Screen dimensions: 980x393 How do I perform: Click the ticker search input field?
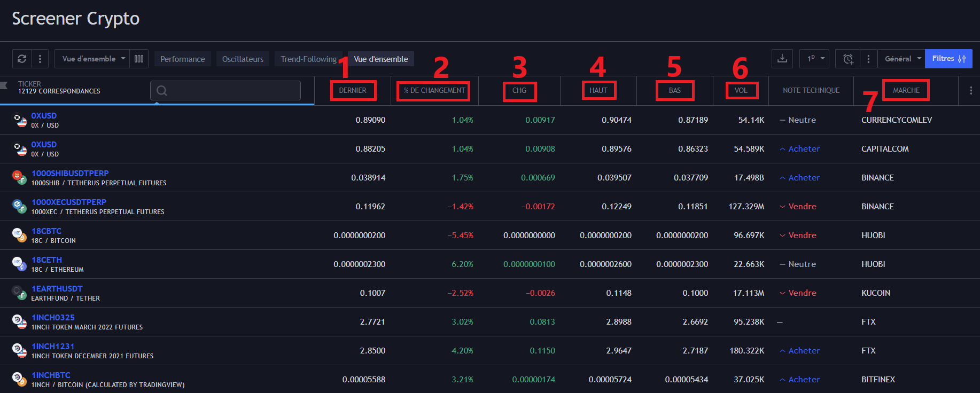pyautogui.click(x=225, y=91)
